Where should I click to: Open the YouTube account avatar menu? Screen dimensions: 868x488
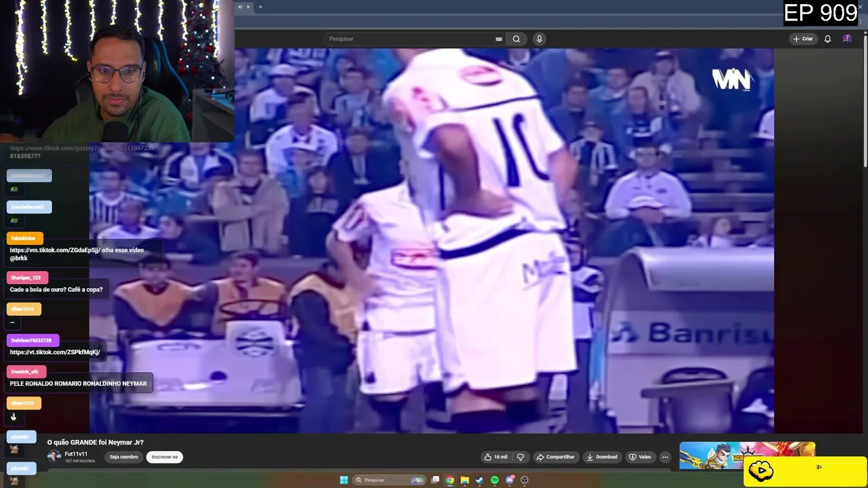point(847,39)
